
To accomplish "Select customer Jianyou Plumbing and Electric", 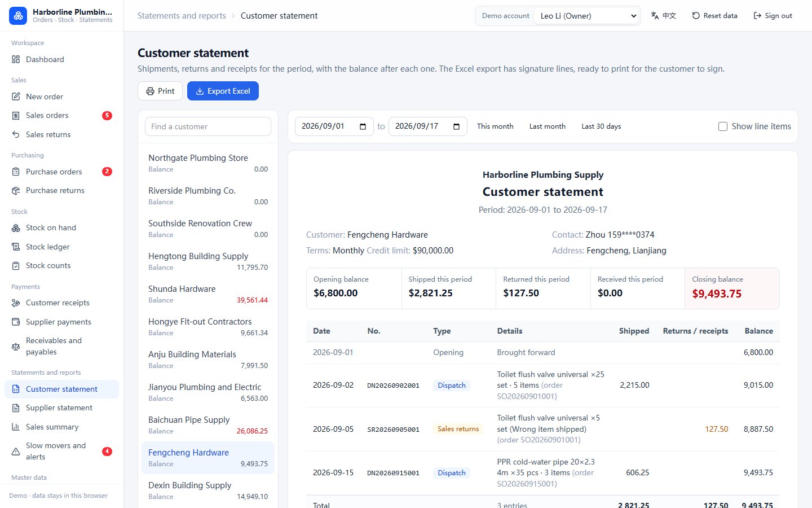I will pos(208,392).
